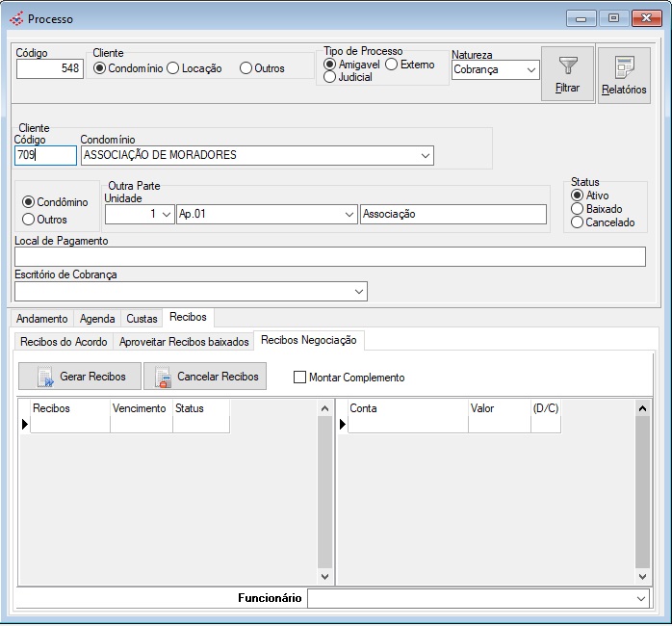672x626 pixels.
Task: Go to the Custas tab
Action: pos(142,318)
